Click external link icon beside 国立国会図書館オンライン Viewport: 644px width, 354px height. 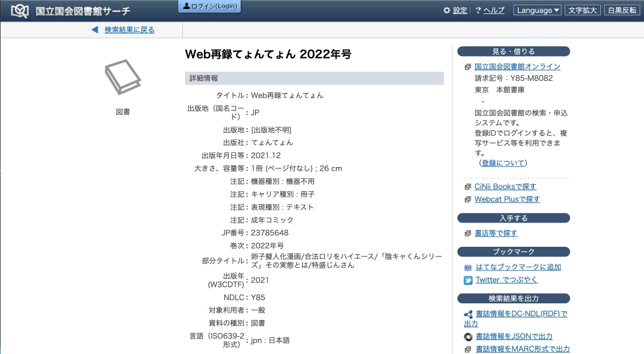pos(468,67)
